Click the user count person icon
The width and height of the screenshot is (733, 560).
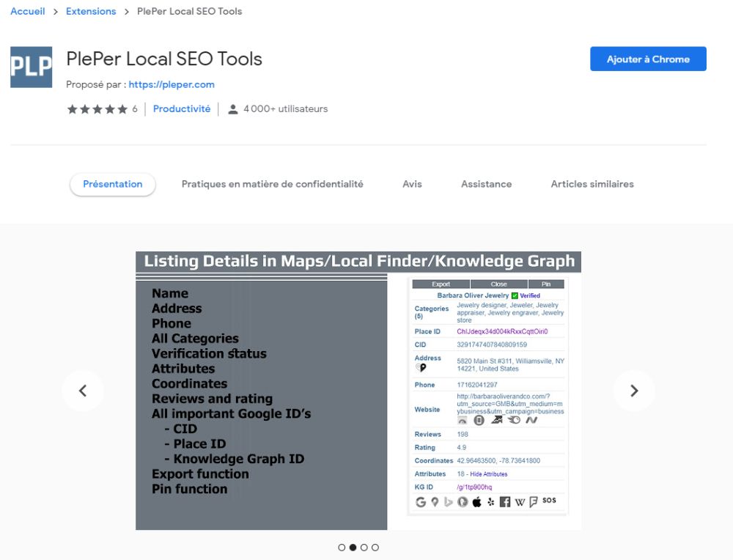232,109
